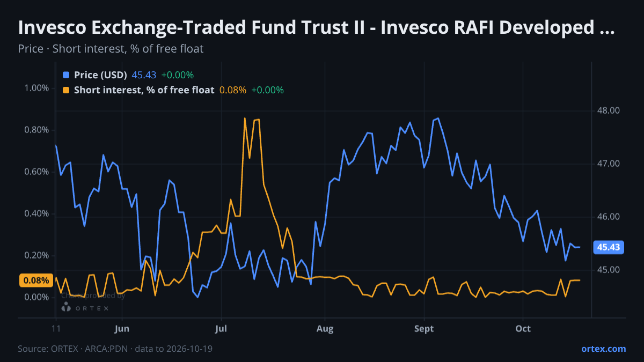Click the green +0.00% beside Short interest
This screenshot has width=644, height=362.
click(268, 90)
